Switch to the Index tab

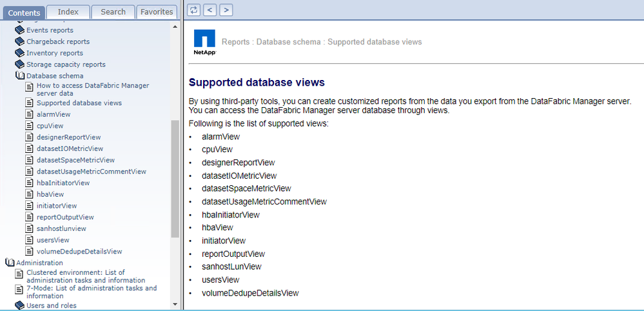68,12
